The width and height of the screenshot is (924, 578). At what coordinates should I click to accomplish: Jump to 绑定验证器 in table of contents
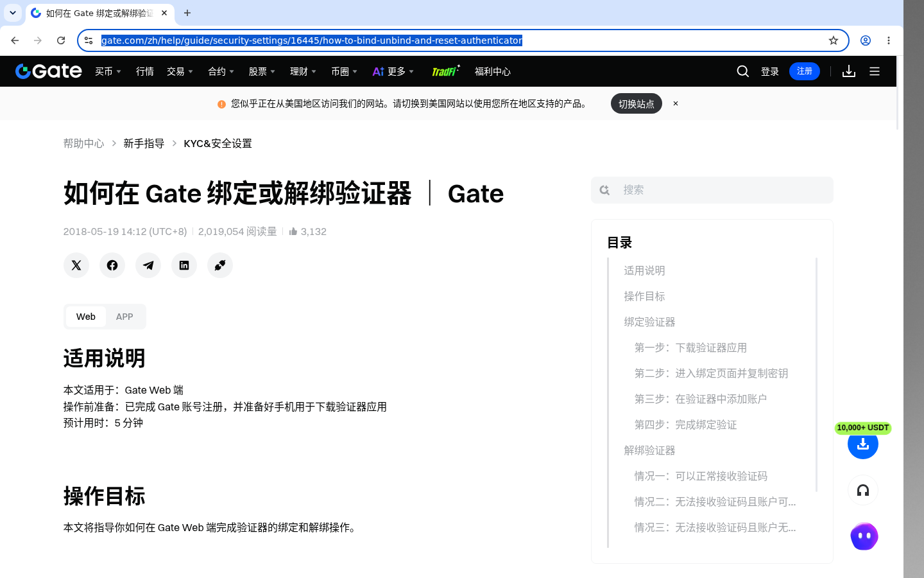[x=649, y=322]
